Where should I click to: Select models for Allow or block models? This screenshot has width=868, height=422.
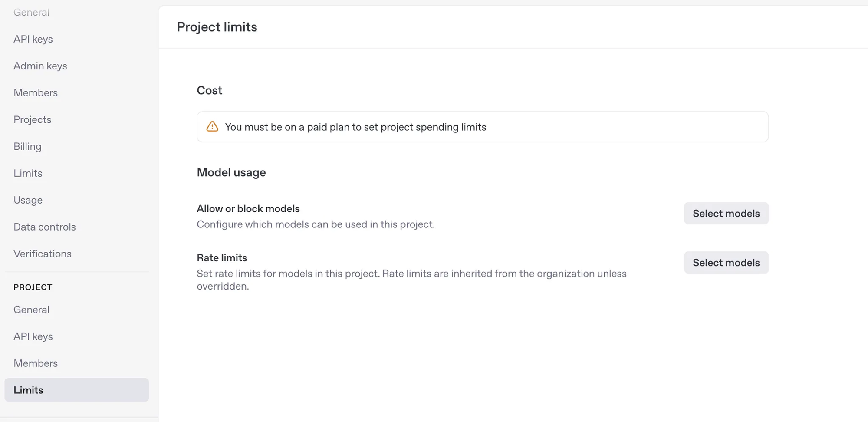point(726,214)
